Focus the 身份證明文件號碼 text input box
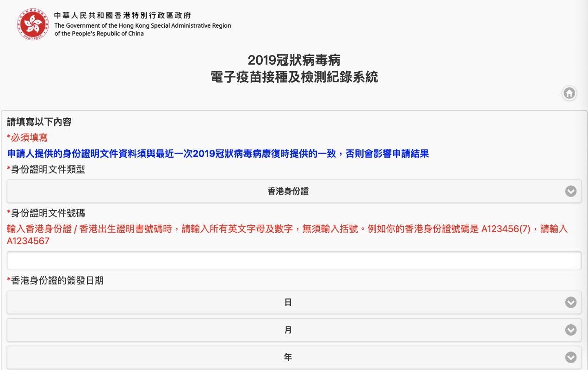 [x=294, y=261]
